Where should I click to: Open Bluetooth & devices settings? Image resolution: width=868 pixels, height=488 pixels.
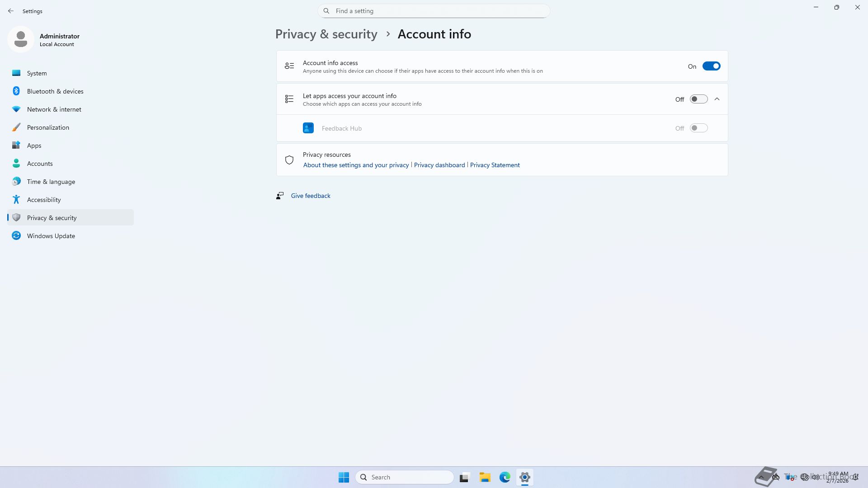click(x=55, y=91)
